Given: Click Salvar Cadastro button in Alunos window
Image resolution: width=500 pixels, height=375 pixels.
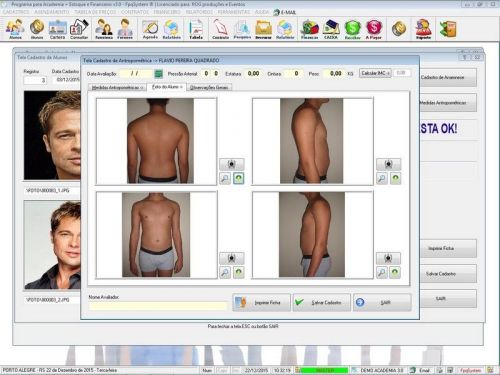Looking at the screenshot, I should point(447,274).
